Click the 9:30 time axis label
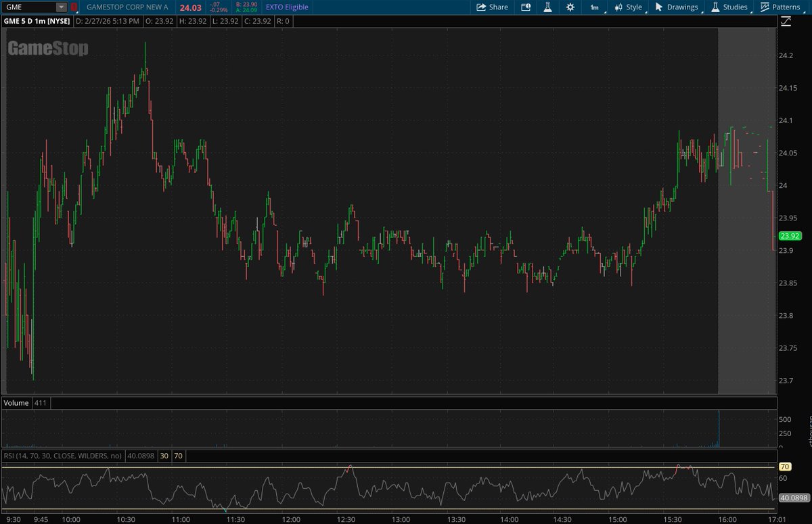The image size is (812, 524). point(14,519)
